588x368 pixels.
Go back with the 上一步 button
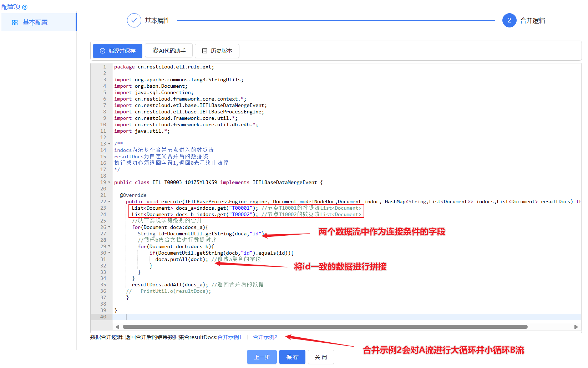(x=262, y=357)
